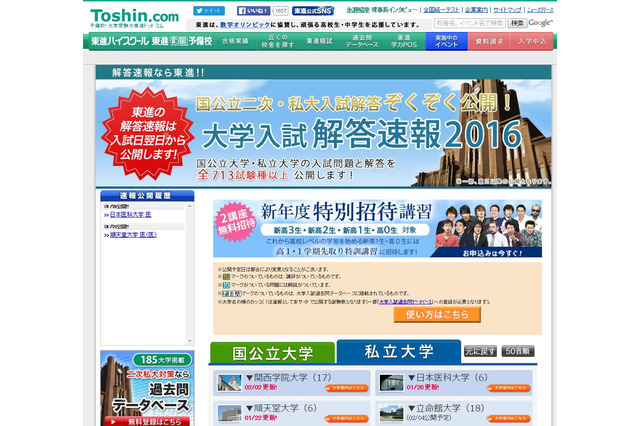
Task: Expand the 関西学院大学 (17) entry
Action: coord(289,377)
